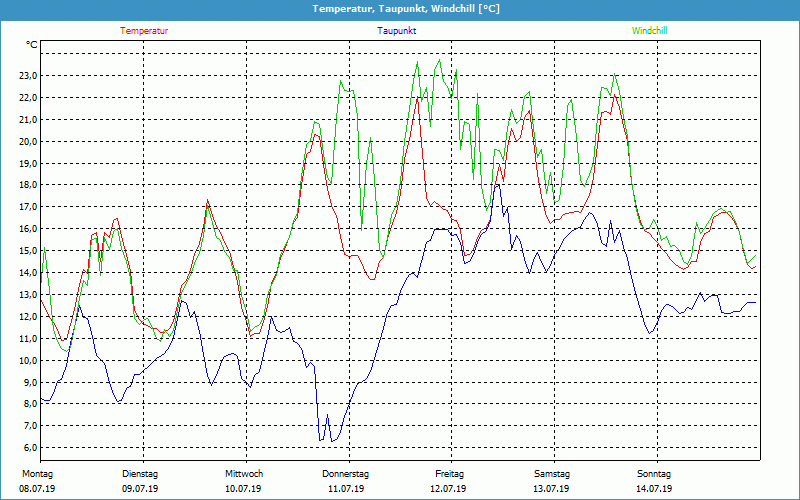
Task: Click the '16,0' y-axis value
Action: click(x=28, y=229)
